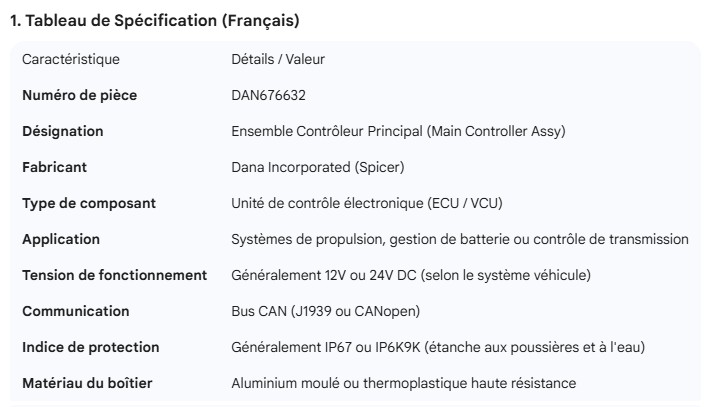
Task: Select the 'Numéro de pièce' label
Action: (79, 95)
